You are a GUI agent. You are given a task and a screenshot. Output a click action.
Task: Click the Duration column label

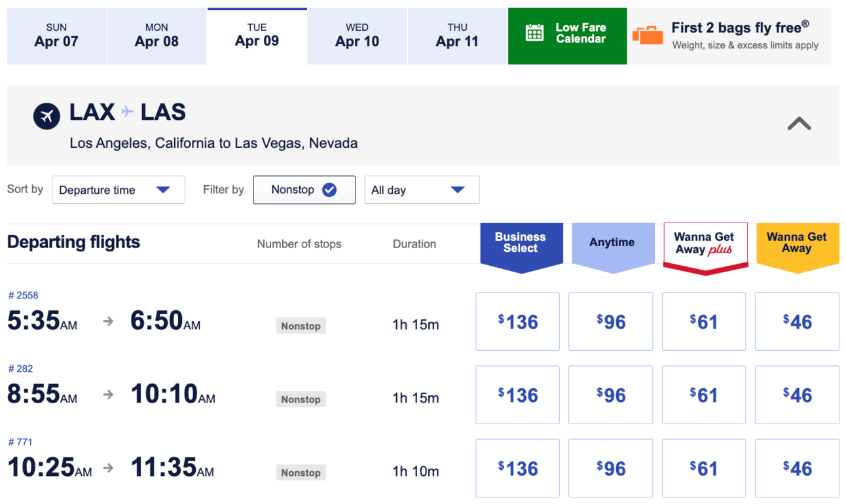pyautogui.click(x=414, y=244)
